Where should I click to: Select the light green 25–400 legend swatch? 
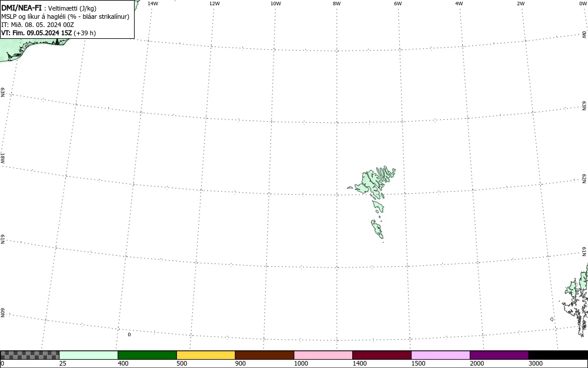(89, 355)
